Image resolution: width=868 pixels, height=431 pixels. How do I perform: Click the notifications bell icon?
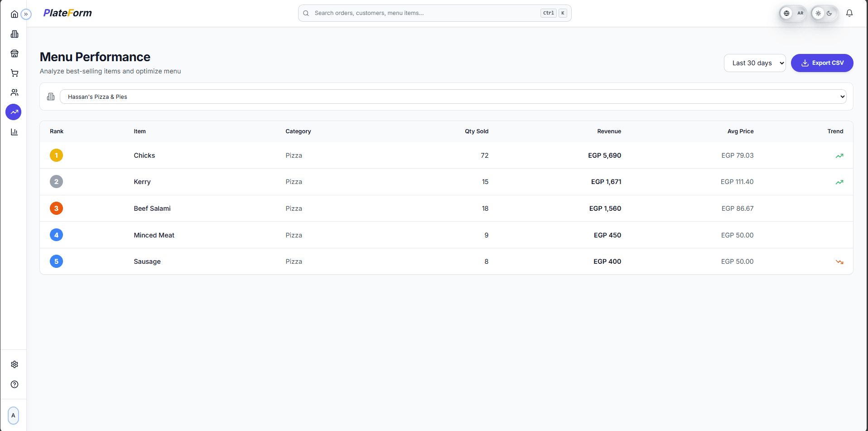pos(849,13)
